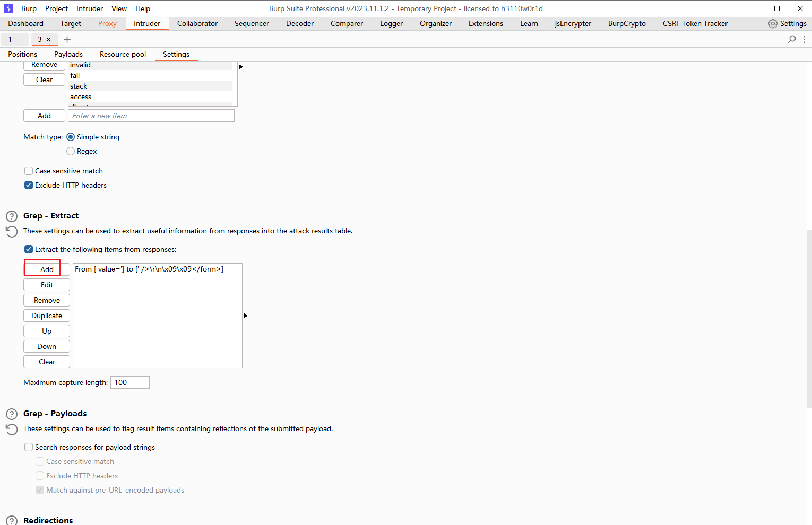Open Redirections help icon
Viewport: 812px width, 525px height.
[x=11, y=521]
